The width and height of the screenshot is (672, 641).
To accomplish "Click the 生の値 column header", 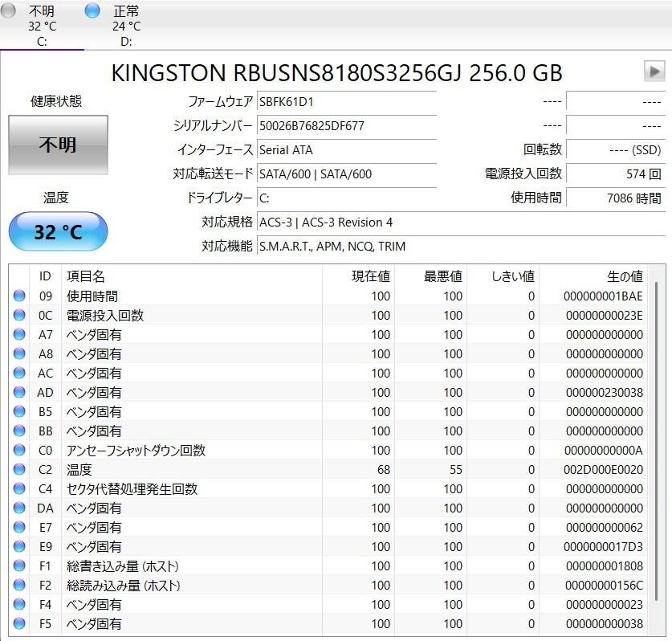I will click(x=593, y=276).
